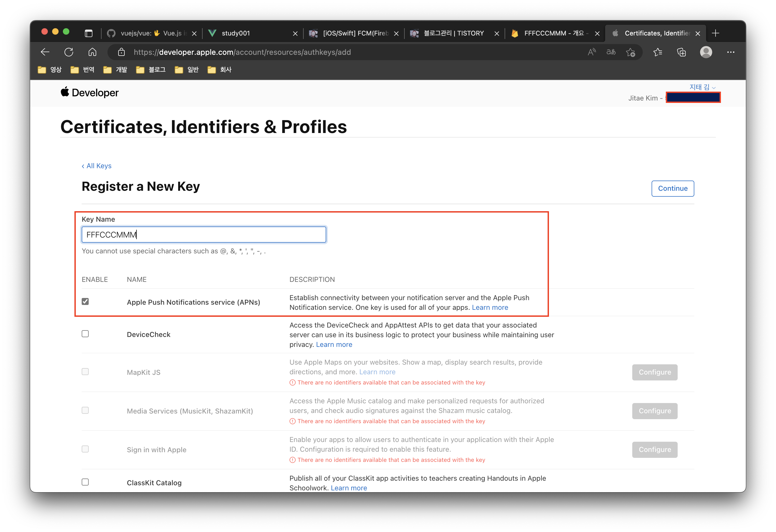Open a new tab with the plus icon
The height and width of the screenshot is (532, 776).
[716, 33]
